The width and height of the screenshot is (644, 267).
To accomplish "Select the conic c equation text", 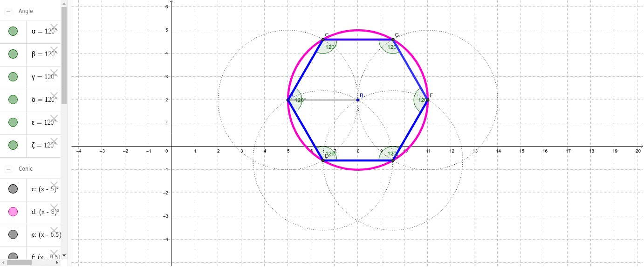I will [43, 189].
